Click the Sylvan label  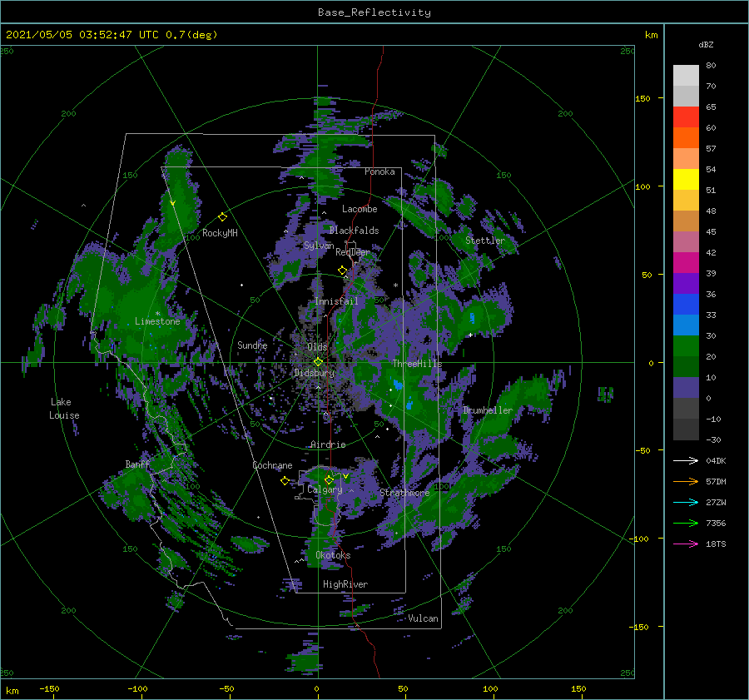tap(319, 246)
